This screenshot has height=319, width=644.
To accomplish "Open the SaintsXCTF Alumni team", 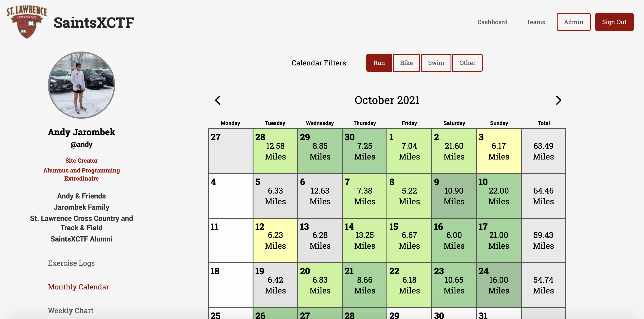I will (81, 239).
